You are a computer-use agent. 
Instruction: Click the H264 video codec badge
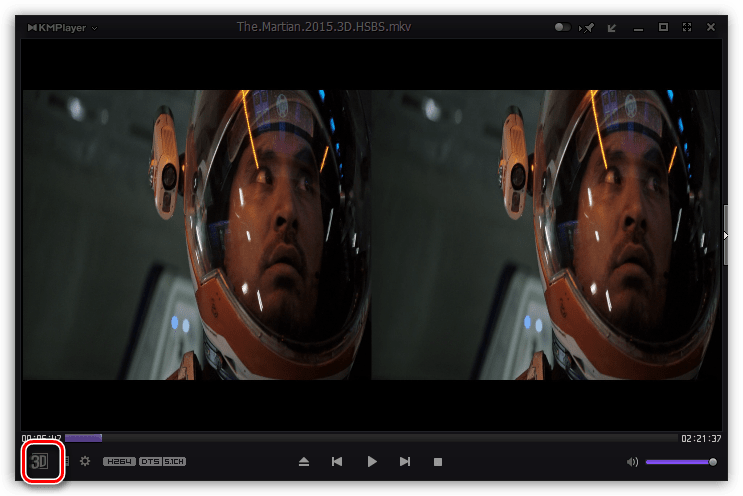pos(119,461)
